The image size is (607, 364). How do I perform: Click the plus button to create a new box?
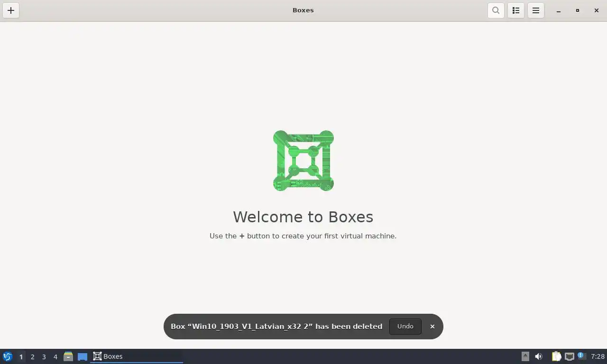coord(11,10)
